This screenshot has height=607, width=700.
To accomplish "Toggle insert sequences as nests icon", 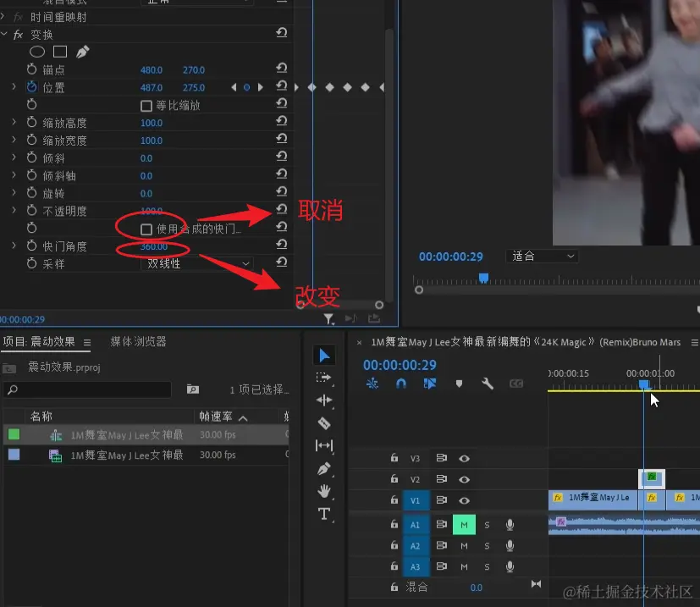I will tap(372, 384).
